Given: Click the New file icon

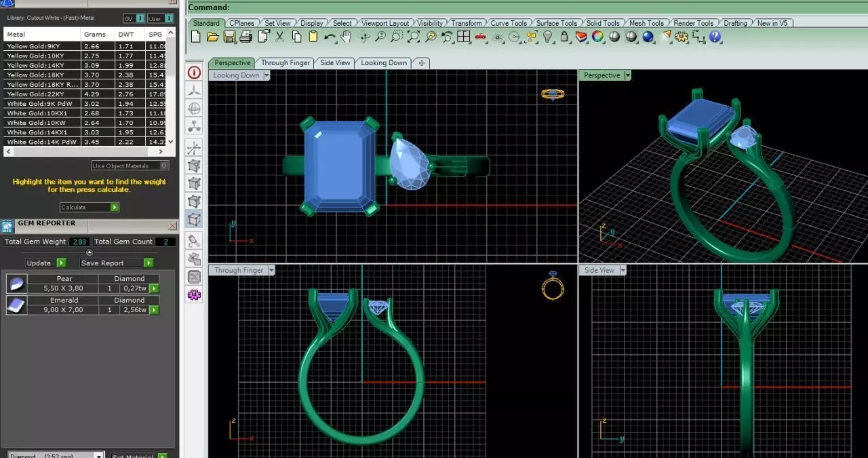Looking at the screenshot, I should 196,37.
